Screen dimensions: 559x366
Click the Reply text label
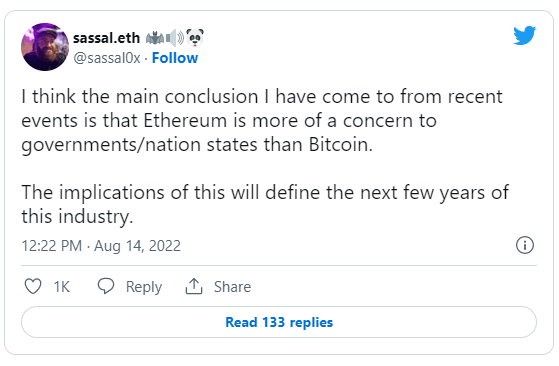[x=144, y=287]
